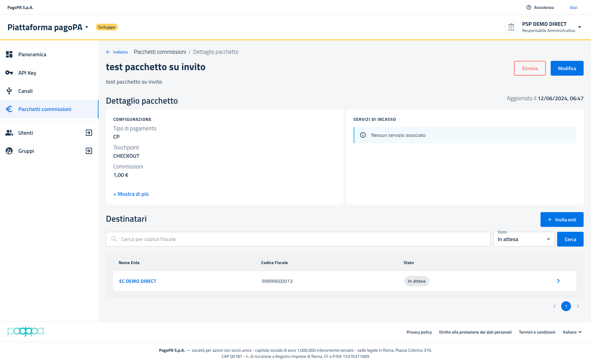The height and width of the screenshot is (364, 591).
Task: Select page 1 in the pagination
Action: 566,306
